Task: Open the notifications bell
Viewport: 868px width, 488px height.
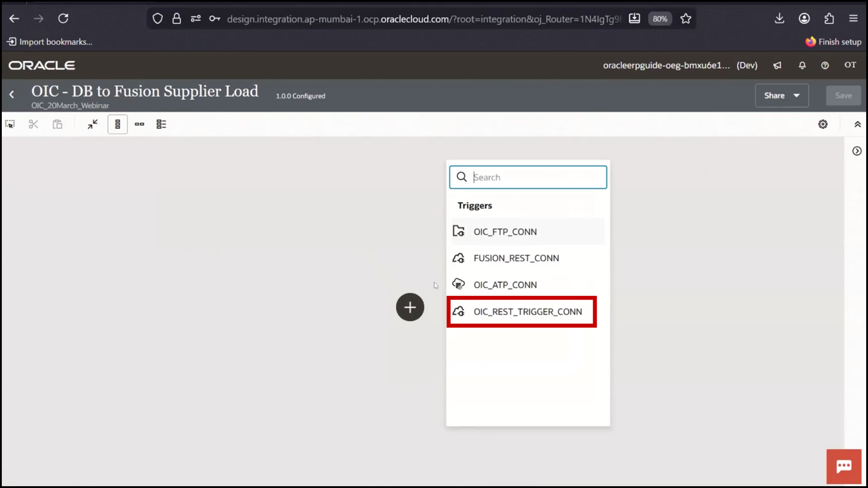Action: [802, 66]
